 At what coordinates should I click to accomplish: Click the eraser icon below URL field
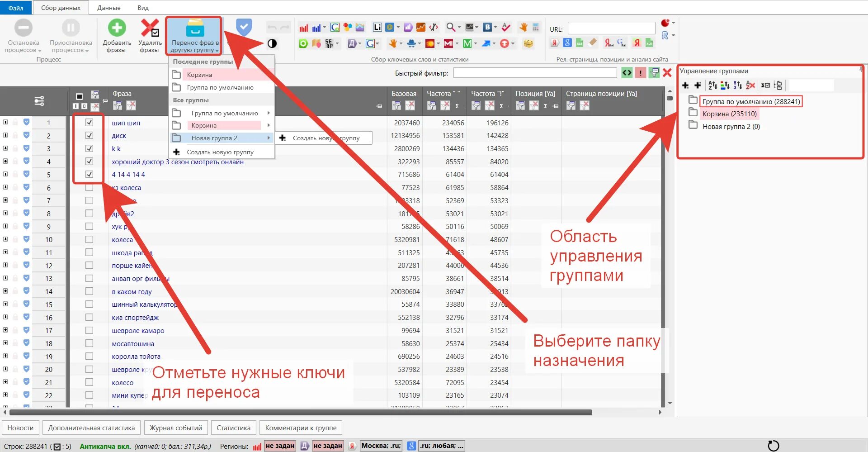(x=593, y=43)
